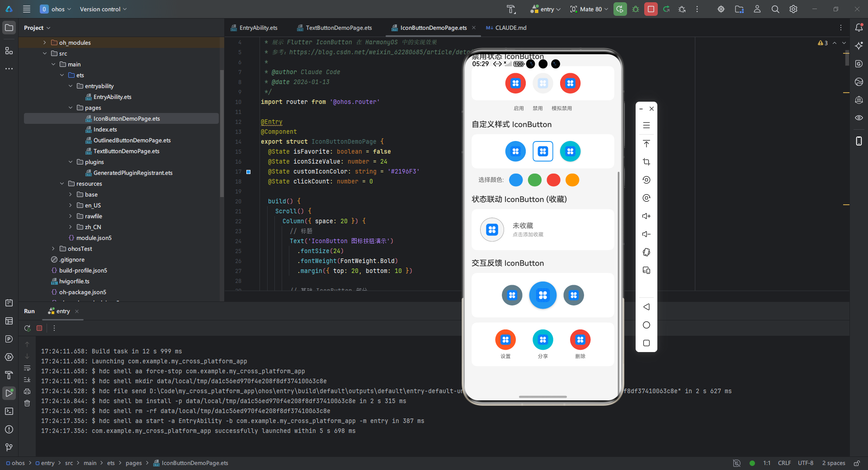This screenshot has height=470, width=868.
Task: Open Search Everywhere magnifier icon
Action: (775, 9)
